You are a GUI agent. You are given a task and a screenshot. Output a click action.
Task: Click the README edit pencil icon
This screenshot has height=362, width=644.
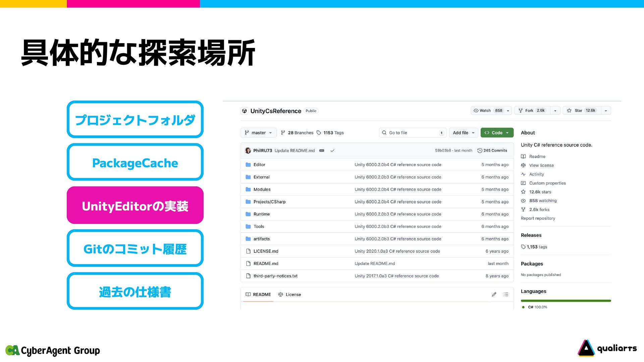click(x=494, y=294)
